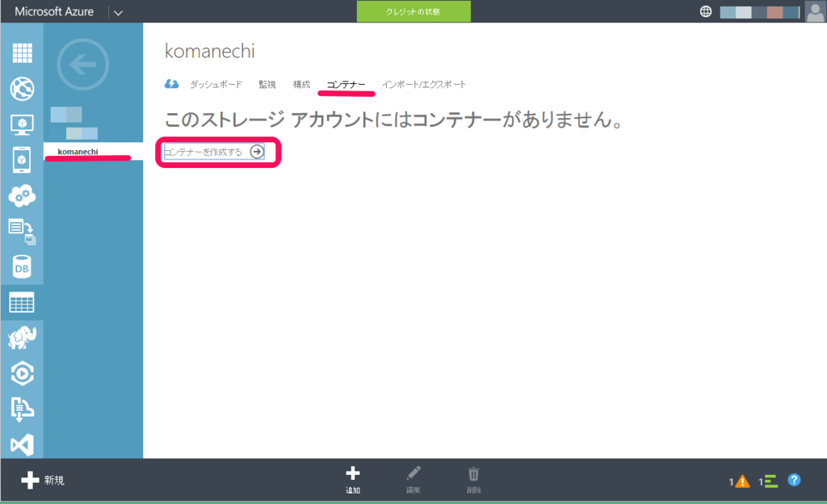The image size is (827, 504).
Task: Open Mobile Services phone icon in sidebar
Action: (x=22, y=160)
